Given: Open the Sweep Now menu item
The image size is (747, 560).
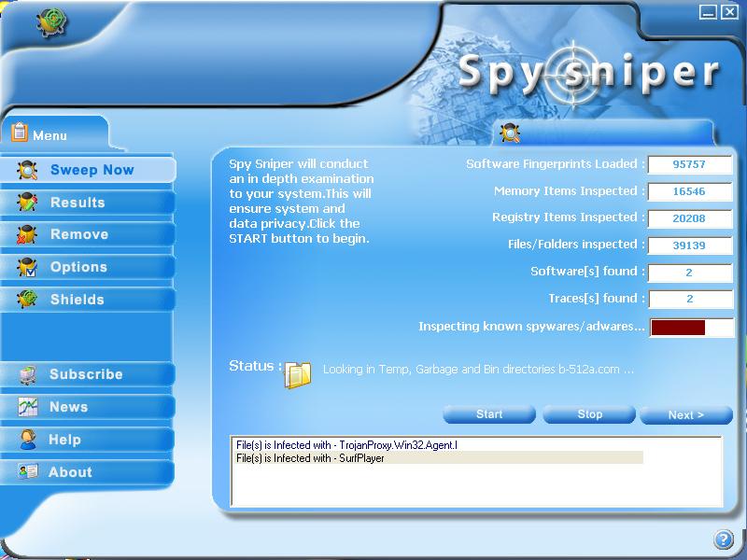Looking at the screenshot, I should pyautogui.click(x=88, y=170).
